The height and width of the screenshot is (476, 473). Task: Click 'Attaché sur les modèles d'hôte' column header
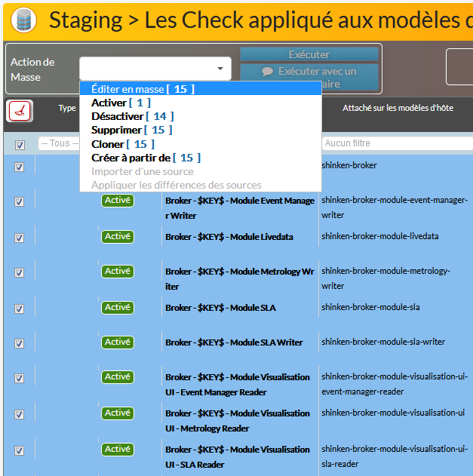[398, 108]
